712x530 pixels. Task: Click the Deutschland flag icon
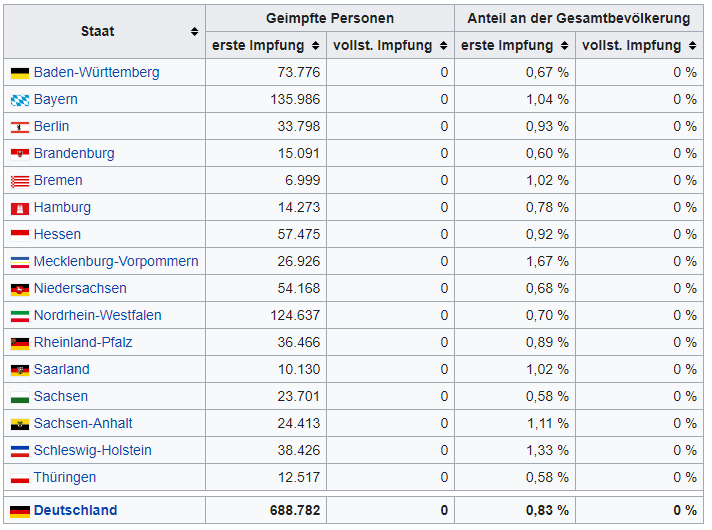pos(20,511)
